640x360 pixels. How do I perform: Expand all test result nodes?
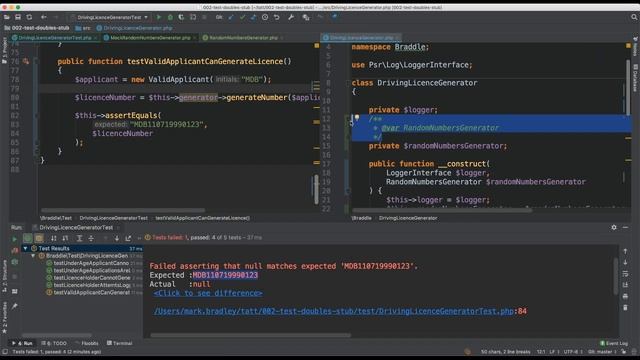click(x=80, y=238)
